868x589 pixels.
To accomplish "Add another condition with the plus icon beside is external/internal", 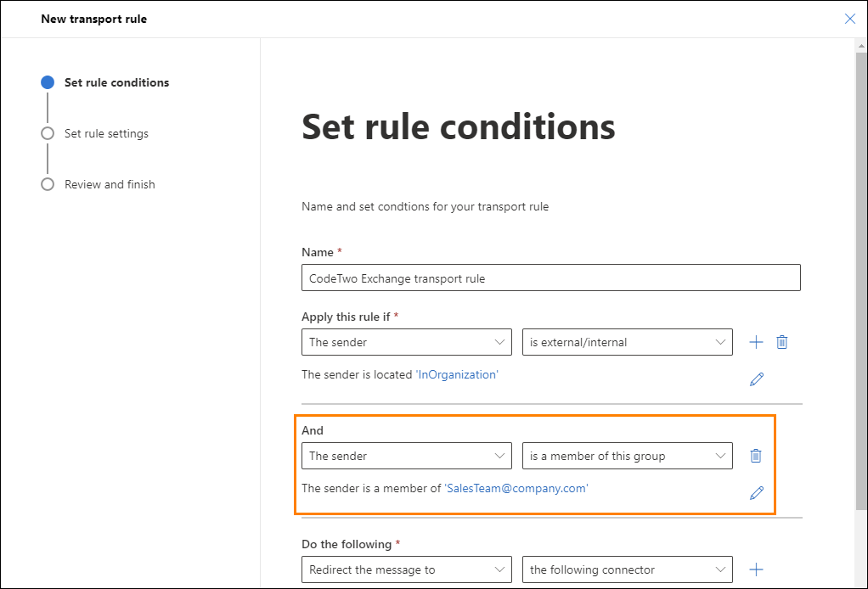I will [x=756, y=342].
